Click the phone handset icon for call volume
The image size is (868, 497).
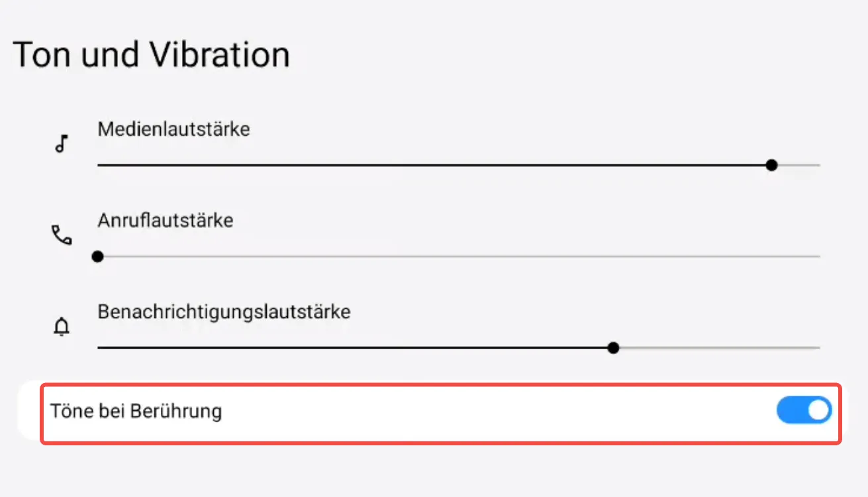[62, 235]
